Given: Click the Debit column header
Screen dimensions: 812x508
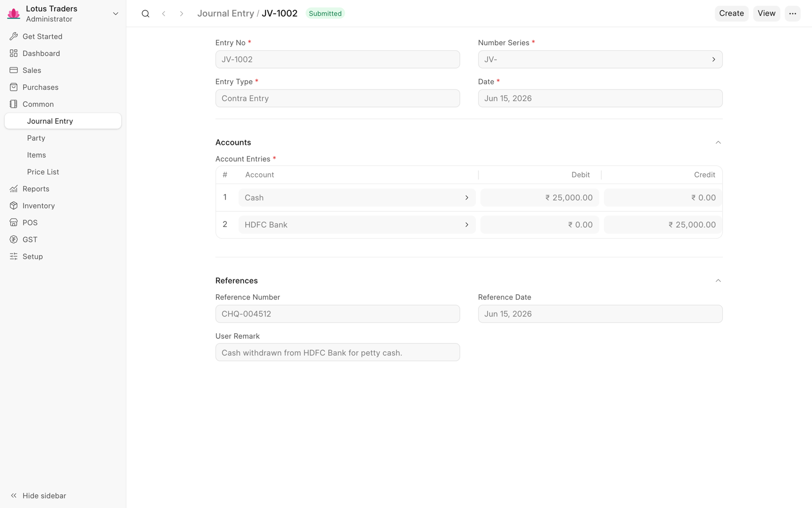Looking at the screenshot, I should (x=581, y=175).
